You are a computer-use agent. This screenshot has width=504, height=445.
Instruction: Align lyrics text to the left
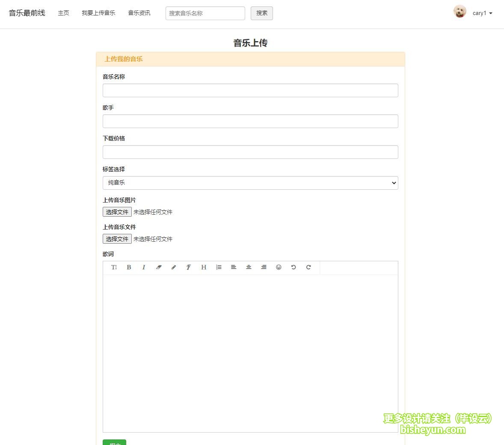pyautogui.click(x=234, y=267)
